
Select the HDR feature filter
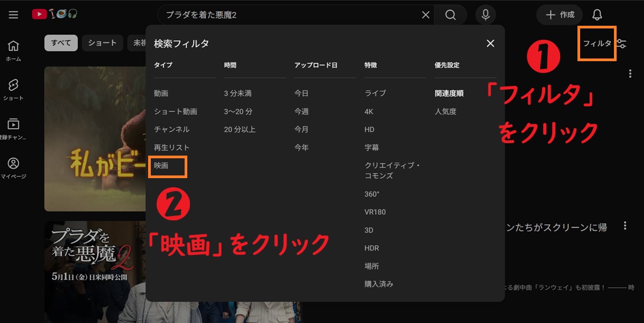click(371, 248)
